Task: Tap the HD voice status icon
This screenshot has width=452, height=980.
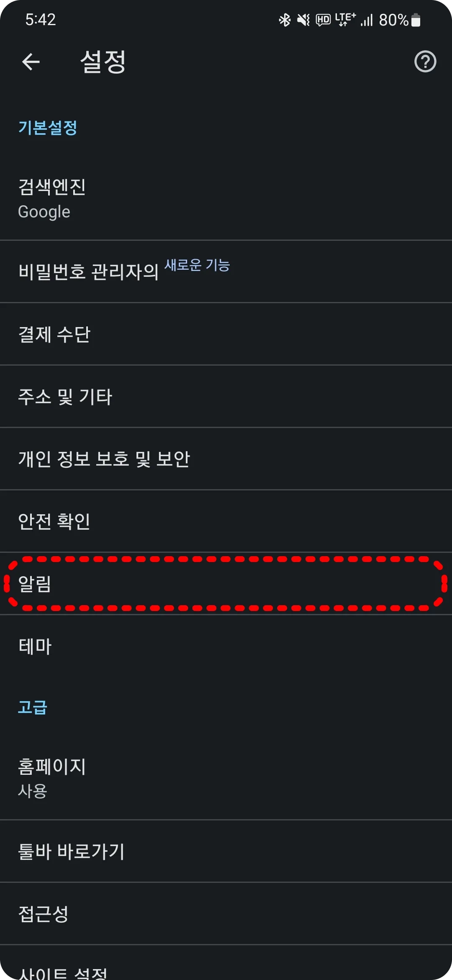Action: (323, 20)
